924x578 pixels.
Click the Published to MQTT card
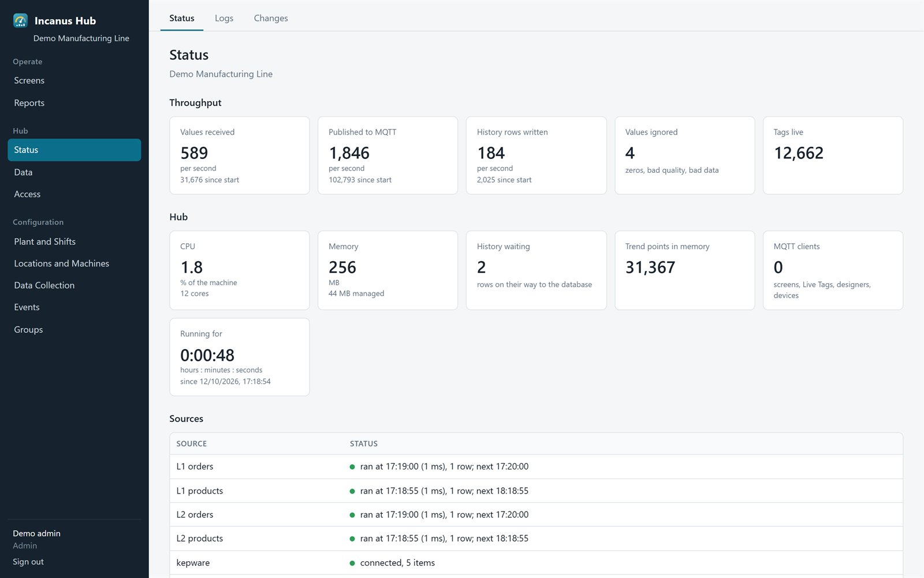pos(388,155)
